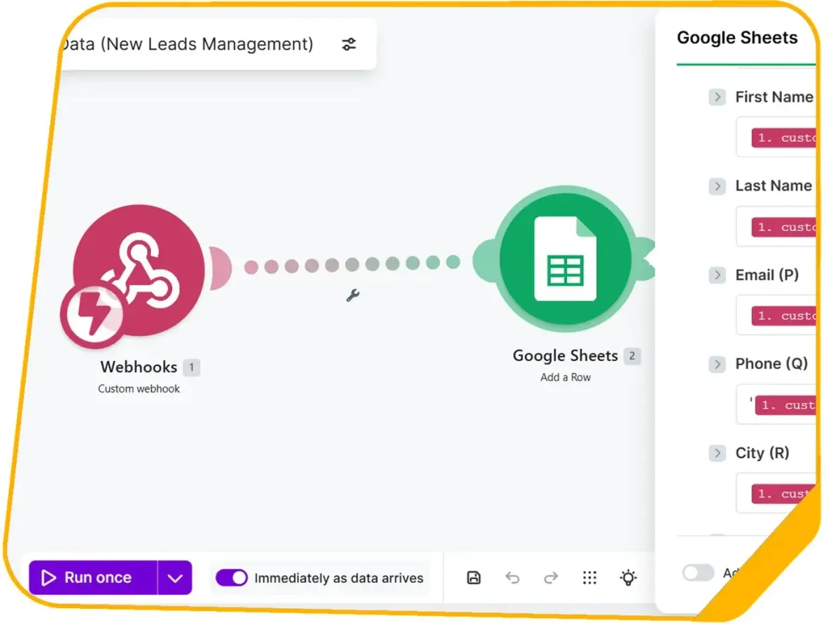Click the undo arrow icon
The width and height of the screenshot is (840, 625).
coord(512,577)
